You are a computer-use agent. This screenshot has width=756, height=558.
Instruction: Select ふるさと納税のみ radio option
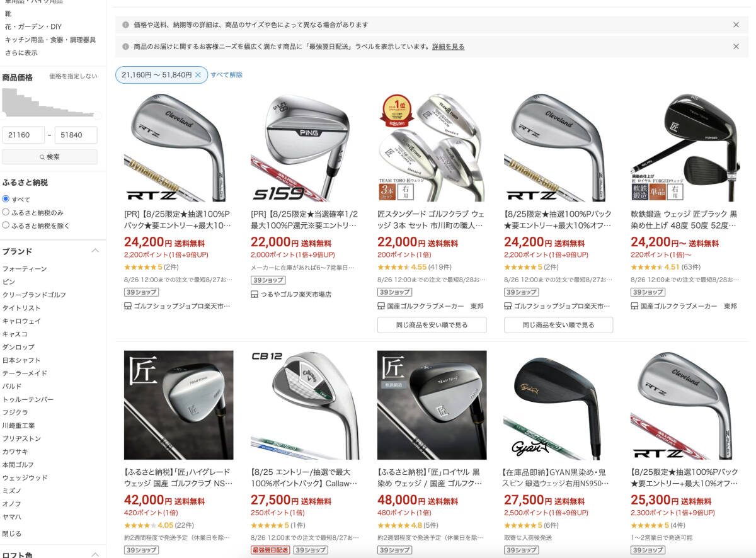click(6, 212)
